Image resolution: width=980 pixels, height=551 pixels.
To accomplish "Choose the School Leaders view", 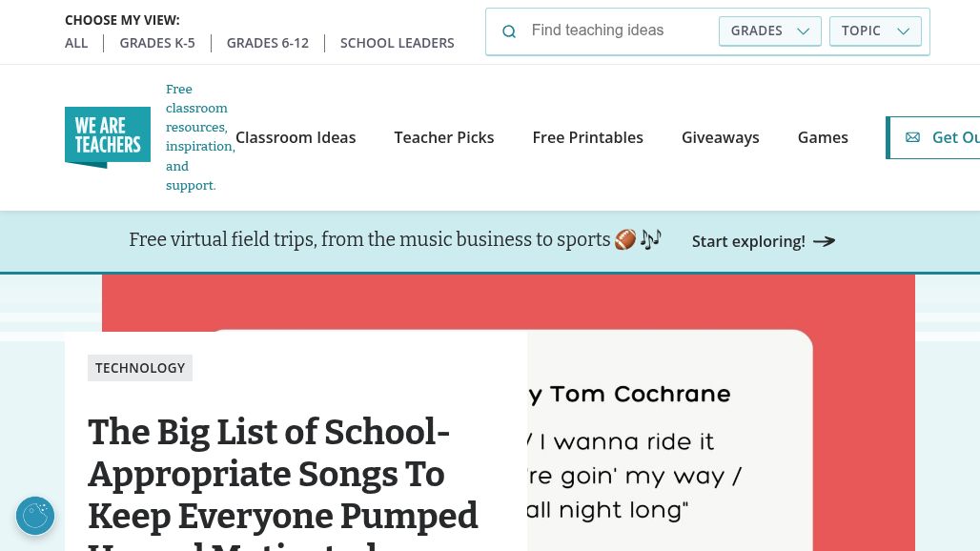I will 398,43.
